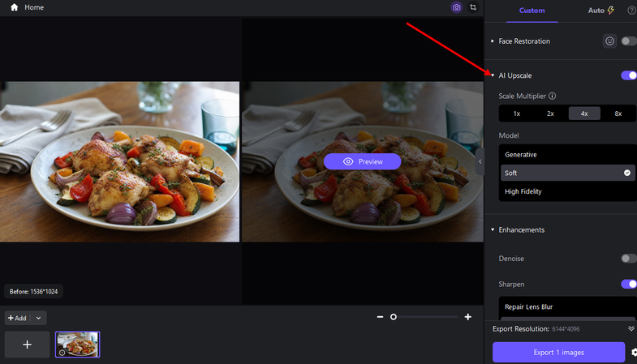
Task: Go to Home label
Action: point(34,7)
